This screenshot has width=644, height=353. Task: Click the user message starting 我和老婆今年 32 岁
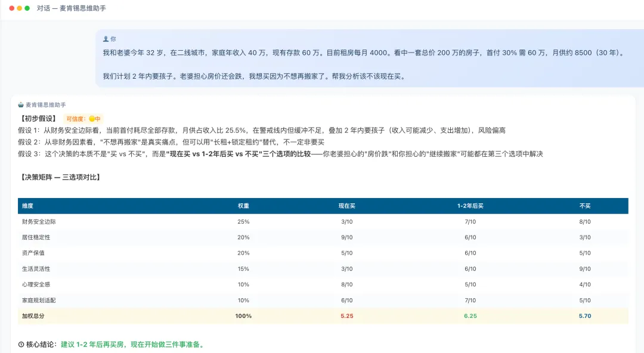click(364, 52)
